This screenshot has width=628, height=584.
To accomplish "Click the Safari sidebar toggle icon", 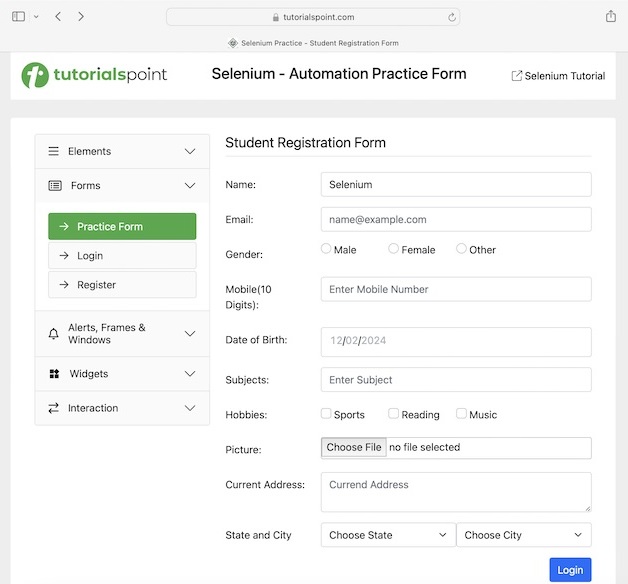I will coord(19,17).
